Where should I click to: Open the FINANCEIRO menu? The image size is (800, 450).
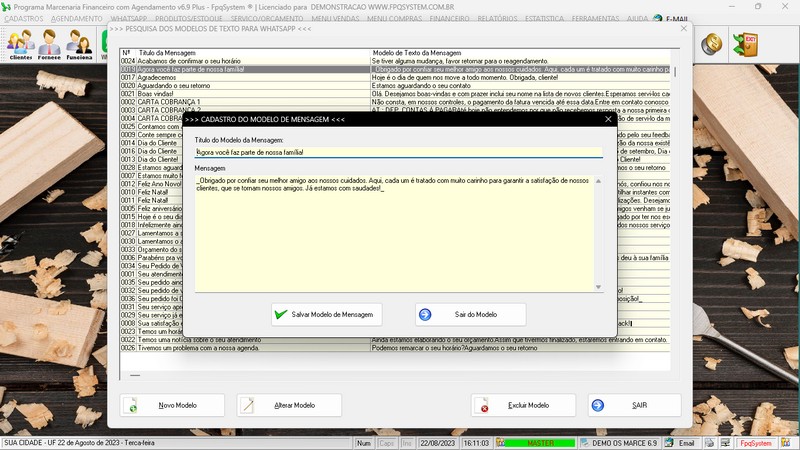point(449,18)
